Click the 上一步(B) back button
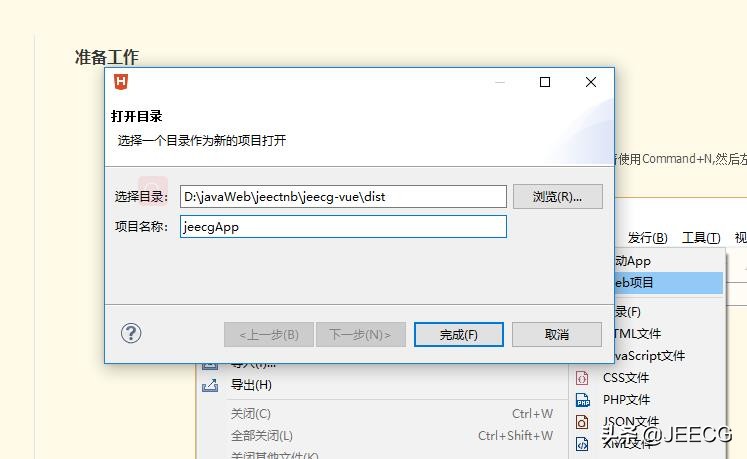The image size is (747, 459). pyautogui.click(x=269, y=335)
